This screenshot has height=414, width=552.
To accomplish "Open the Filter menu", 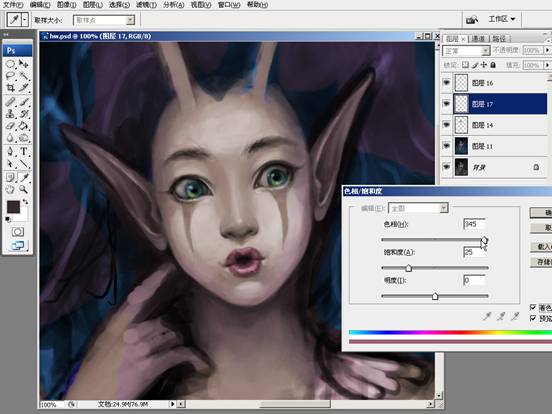I will click(146, 5).
